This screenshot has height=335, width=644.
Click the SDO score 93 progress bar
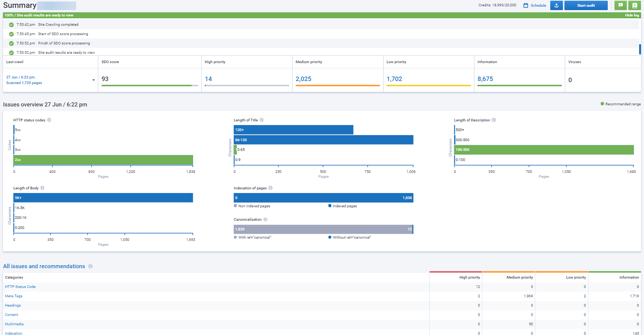(150, 86)
